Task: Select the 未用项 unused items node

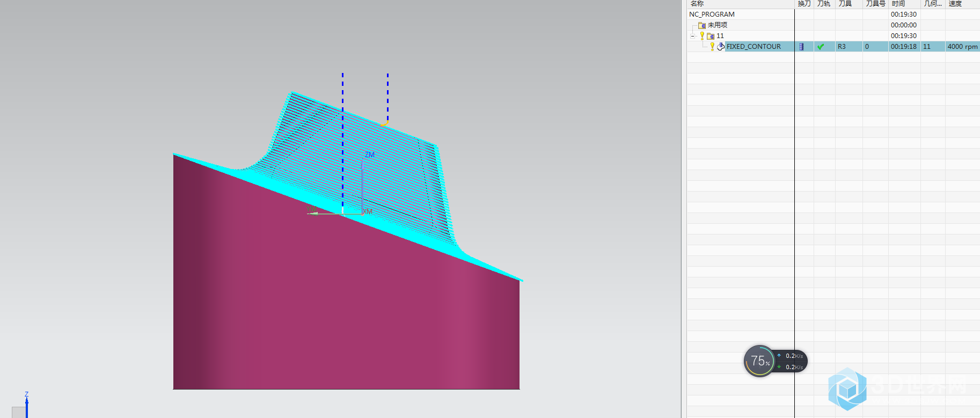Action: pyautogui.click(x=717, y=25)
